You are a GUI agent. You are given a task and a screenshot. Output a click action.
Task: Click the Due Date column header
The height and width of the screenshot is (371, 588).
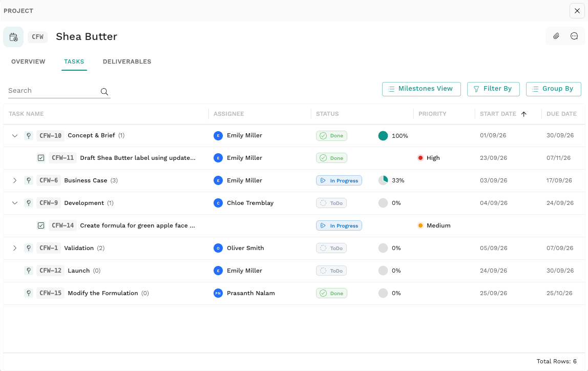[x=561, y=114]
